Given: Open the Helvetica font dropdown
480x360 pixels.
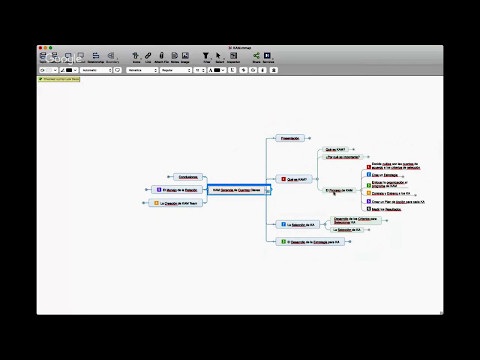Looking at the screenshot, I should (142, 70).
